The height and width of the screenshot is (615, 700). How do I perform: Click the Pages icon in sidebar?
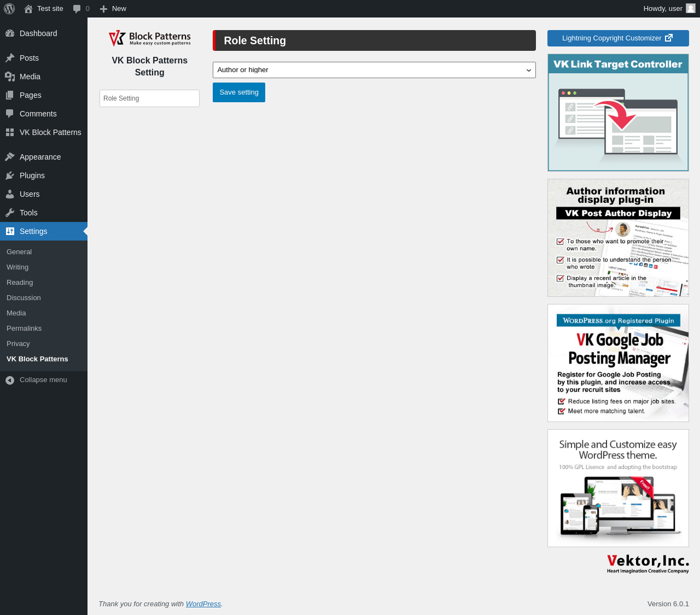(x=10, y=95)
